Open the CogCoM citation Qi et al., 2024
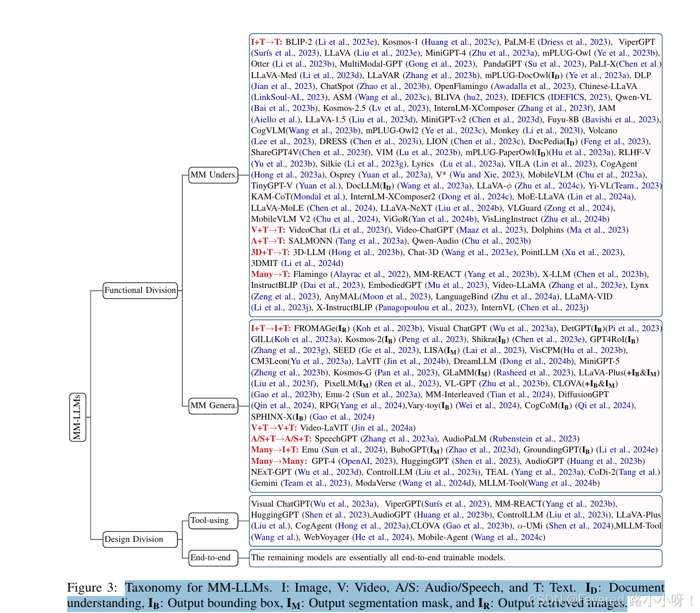Viewport: 700px width, 613px height. [606, 406]
